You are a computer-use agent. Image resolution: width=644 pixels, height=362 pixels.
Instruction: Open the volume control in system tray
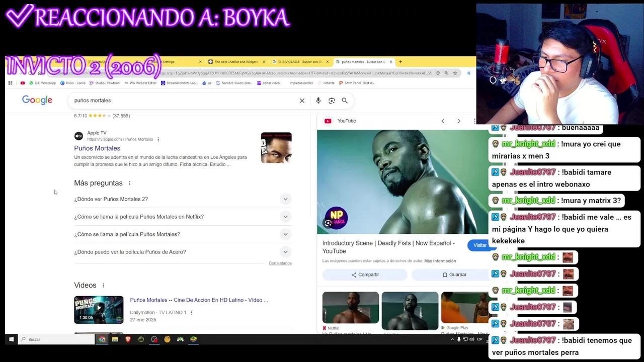(471, 339)
